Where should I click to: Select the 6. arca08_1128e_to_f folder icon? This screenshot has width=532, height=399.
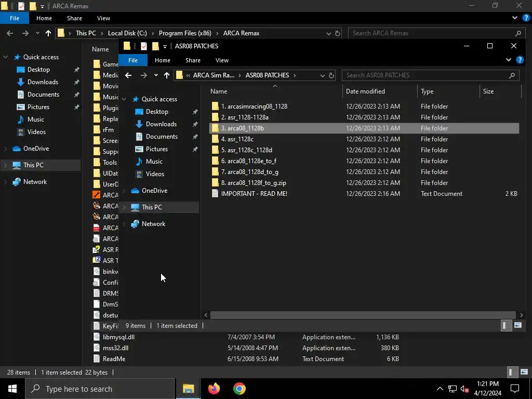click(215, 161)
